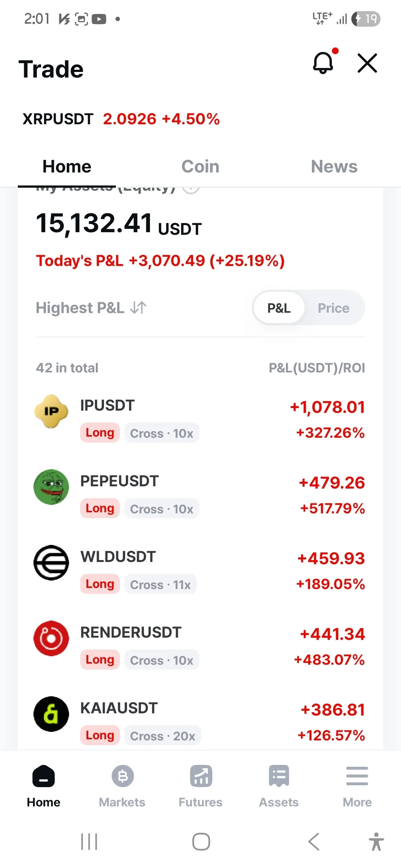Select the P&L view toggle

(279, 308)
